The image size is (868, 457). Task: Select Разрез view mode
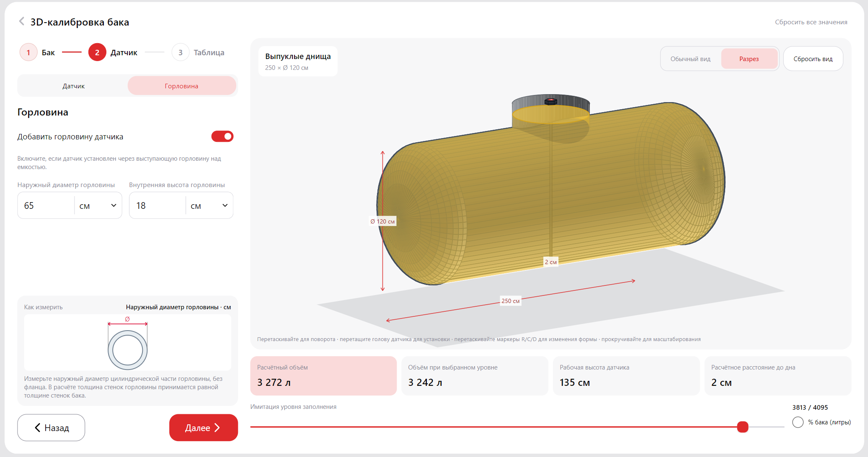click(749, 59)
